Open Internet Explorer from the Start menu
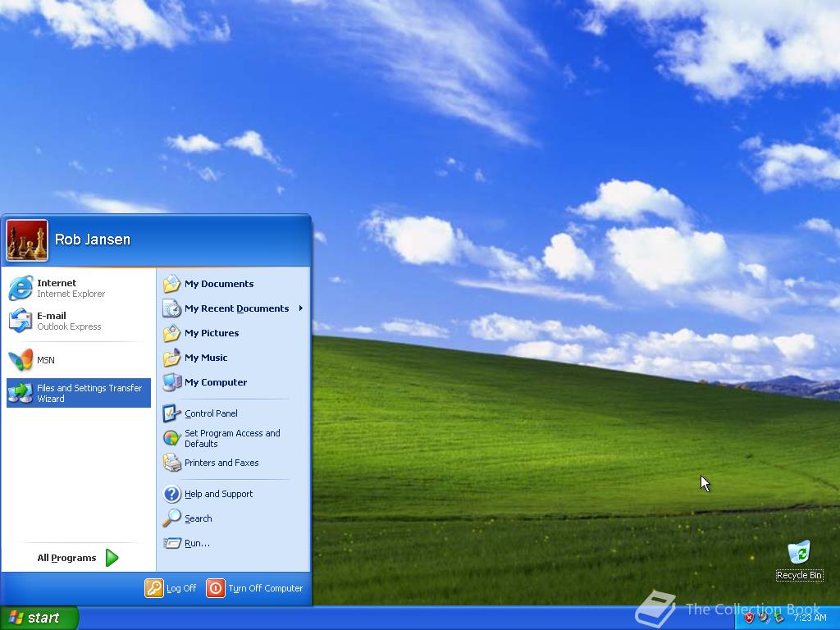840x630 pixels. click(79, 288)
